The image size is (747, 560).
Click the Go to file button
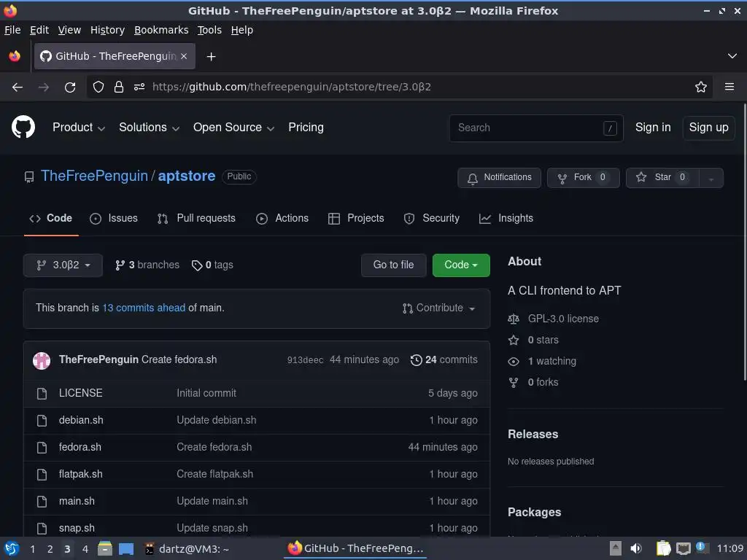[393, 265]
